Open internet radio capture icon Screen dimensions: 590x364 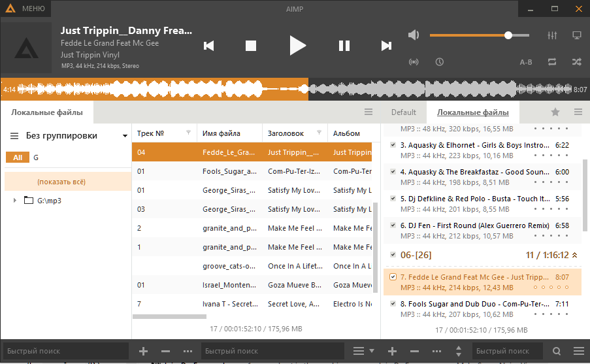coord(413,62)
